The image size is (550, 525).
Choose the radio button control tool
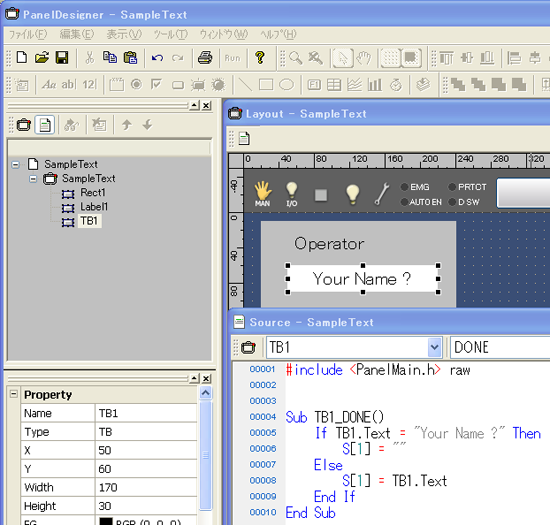click(x=136, y=85)
